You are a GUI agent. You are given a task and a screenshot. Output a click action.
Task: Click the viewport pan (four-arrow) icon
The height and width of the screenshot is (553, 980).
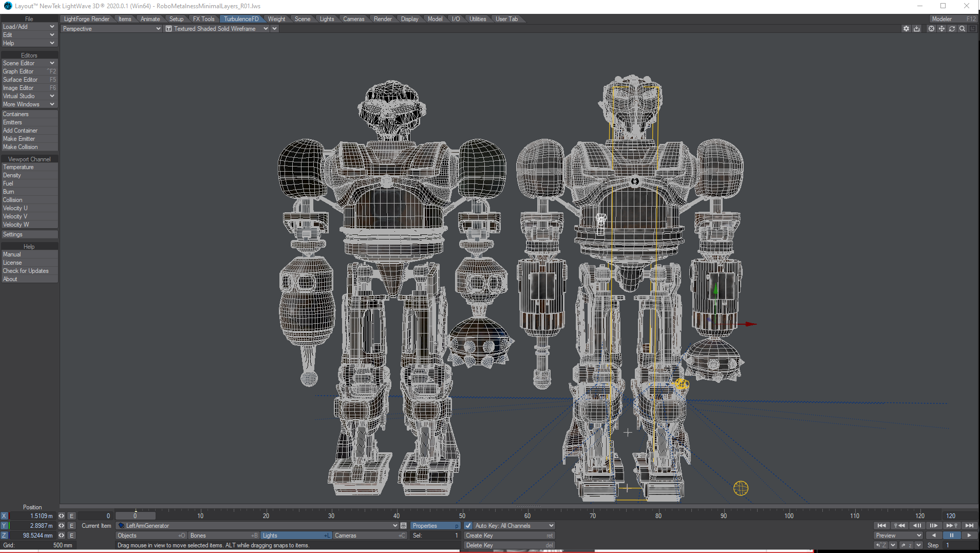941,29
